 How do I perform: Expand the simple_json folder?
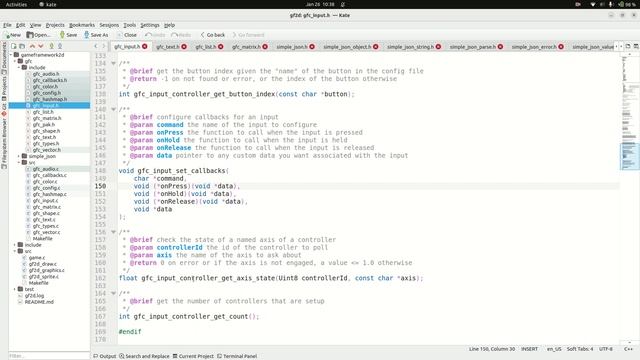click(x=19, y=156)
